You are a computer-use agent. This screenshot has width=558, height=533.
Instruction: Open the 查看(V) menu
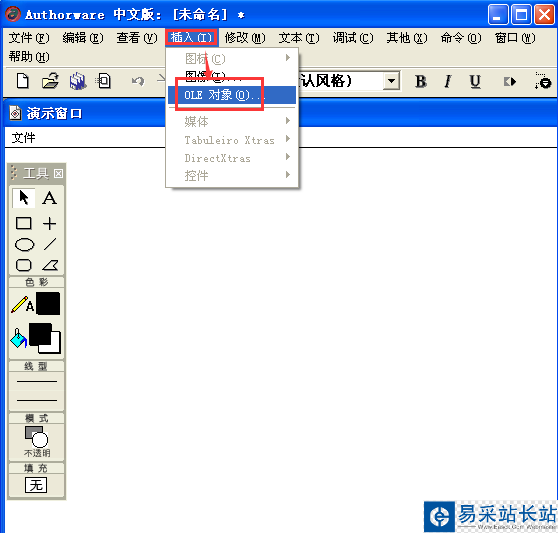[x=137, y=38]
